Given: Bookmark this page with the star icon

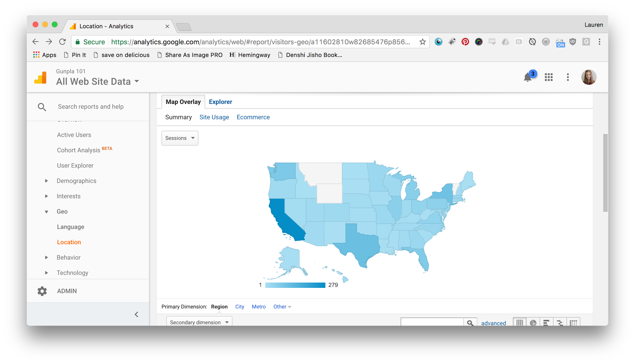Looking at the screenshot, I should (423, 42).
